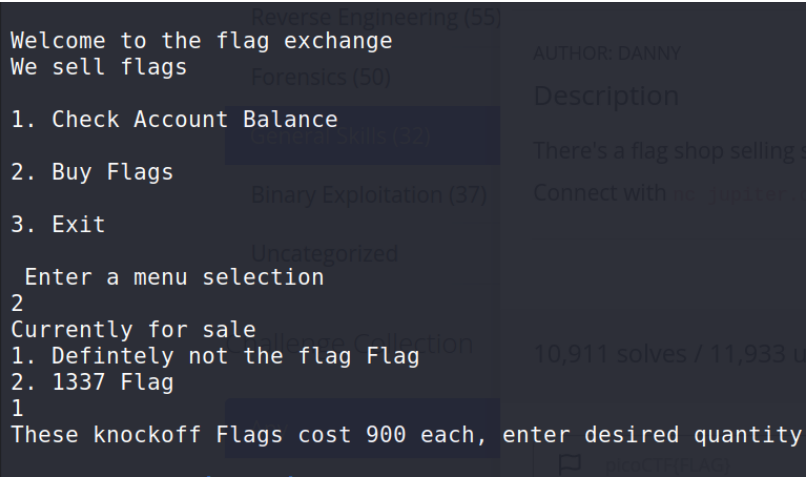Click the AUTHOR: DANNY label
The width and height of the screenshot is (809, 481).
pyautogui.click(x=592, y=54)
